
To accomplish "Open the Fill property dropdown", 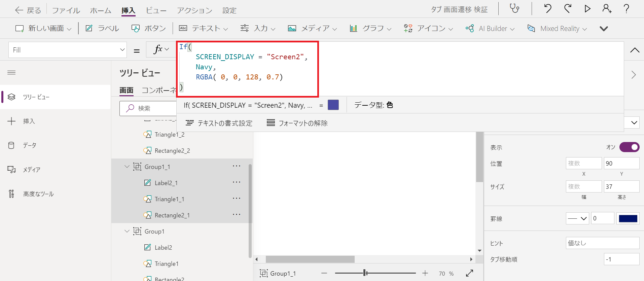I will tap(67, 50).
